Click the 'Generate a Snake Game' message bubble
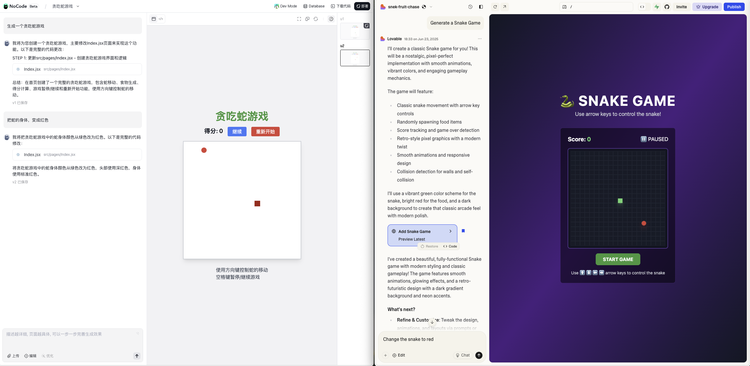The height and width of the screenshot is (366, 750). [455, 22]
